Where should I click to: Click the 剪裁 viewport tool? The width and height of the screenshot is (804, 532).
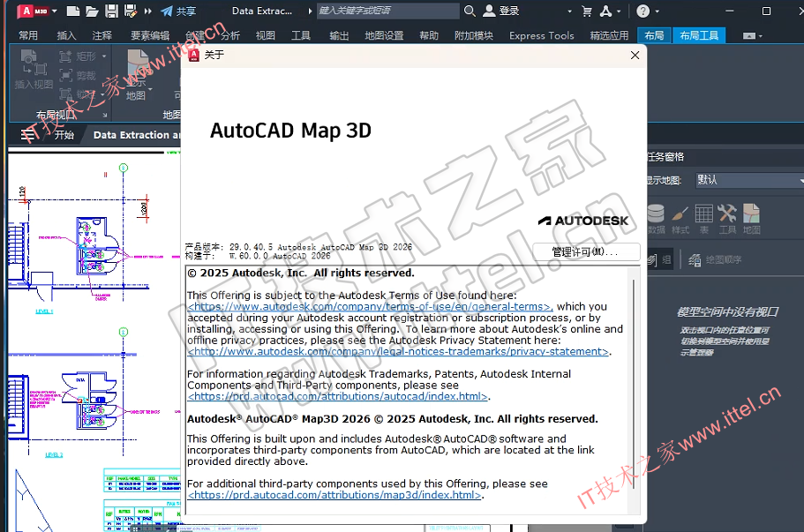(x=78, y=76)
